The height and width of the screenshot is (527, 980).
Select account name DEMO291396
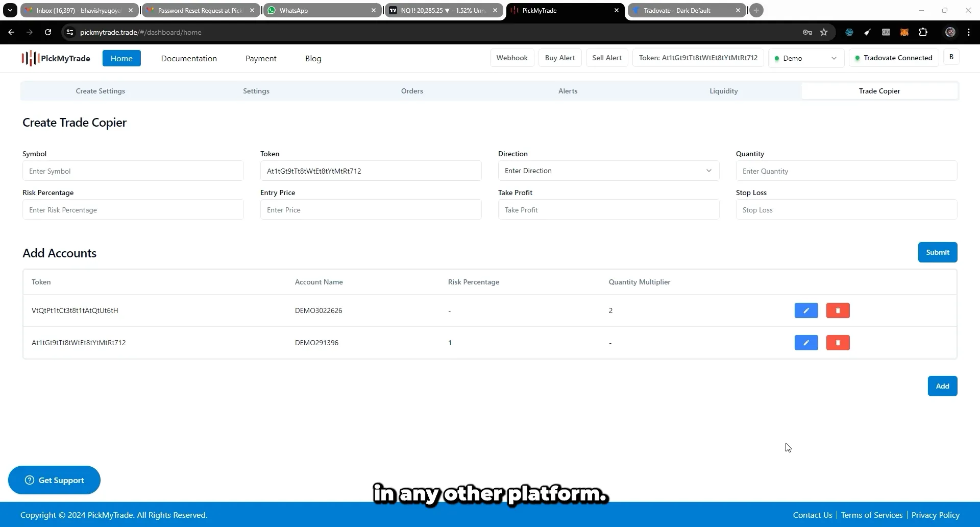click(316, 343)
